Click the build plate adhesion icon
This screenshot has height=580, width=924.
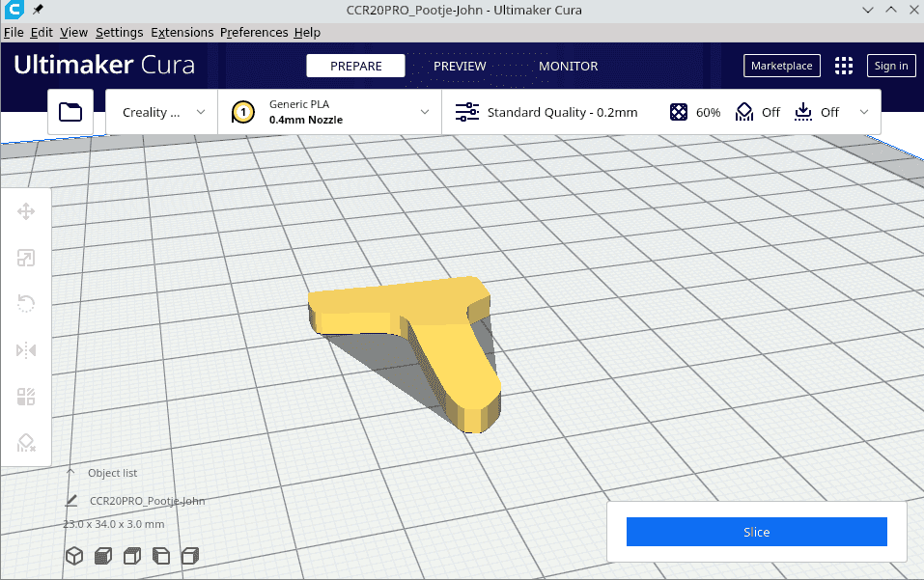click(802, 112)
